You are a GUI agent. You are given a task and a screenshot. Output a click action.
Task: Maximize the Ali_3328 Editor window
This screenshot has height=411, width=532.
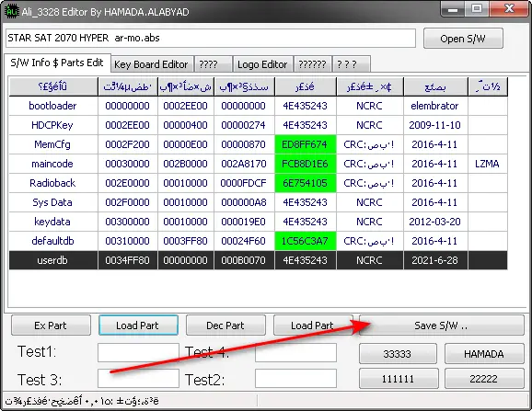tap(477, 9)
